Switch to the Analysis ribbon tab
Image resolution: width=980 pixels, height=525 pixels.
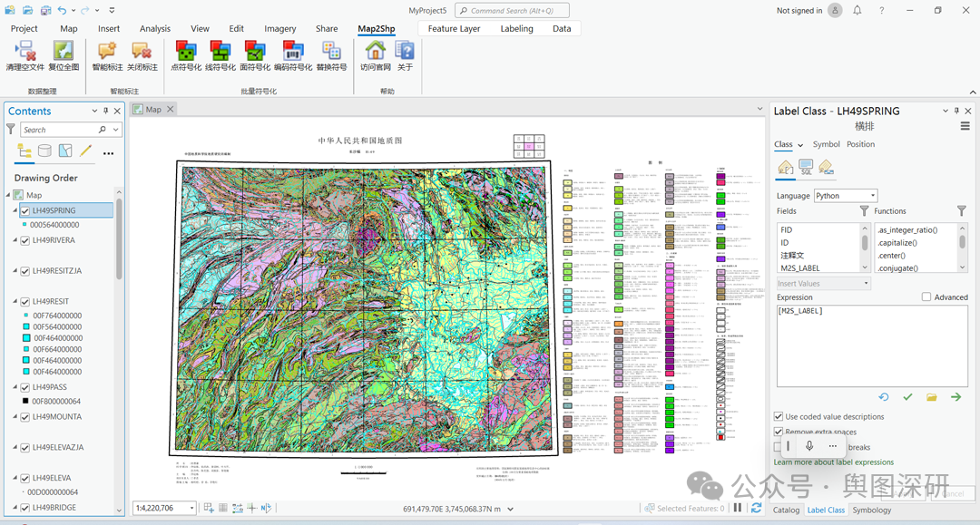[155, 29]
